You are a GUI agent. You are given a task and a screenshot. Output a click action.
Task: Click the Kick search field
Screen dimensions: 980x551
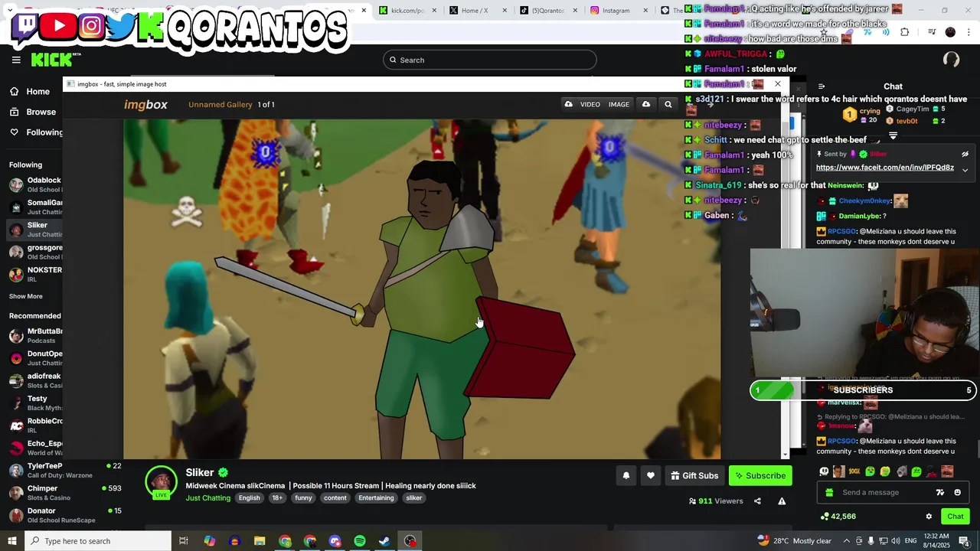click(x=490, y=60)
